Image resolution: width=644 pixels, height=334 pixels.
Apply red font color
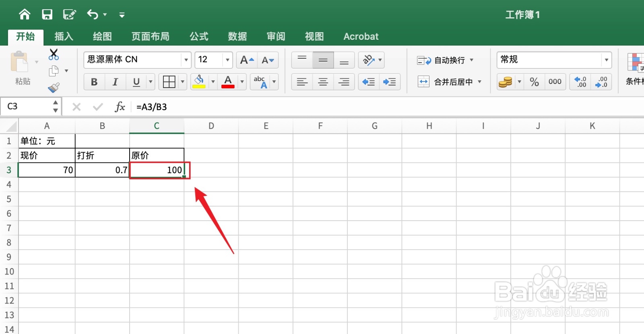pyautogui.click(x=228, y=82)
